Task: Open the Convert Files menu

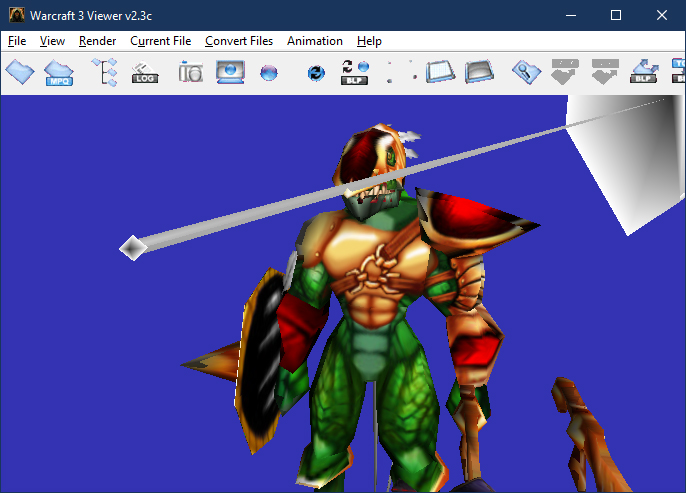Action: pyautogui.click(x=239, y=41)
